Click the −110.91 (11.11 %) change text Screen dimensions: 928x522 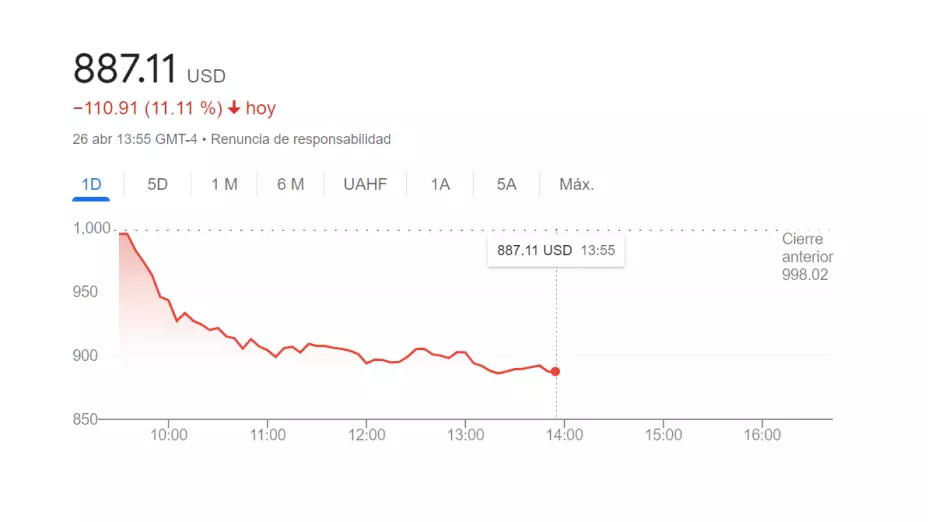coord(147,108)
